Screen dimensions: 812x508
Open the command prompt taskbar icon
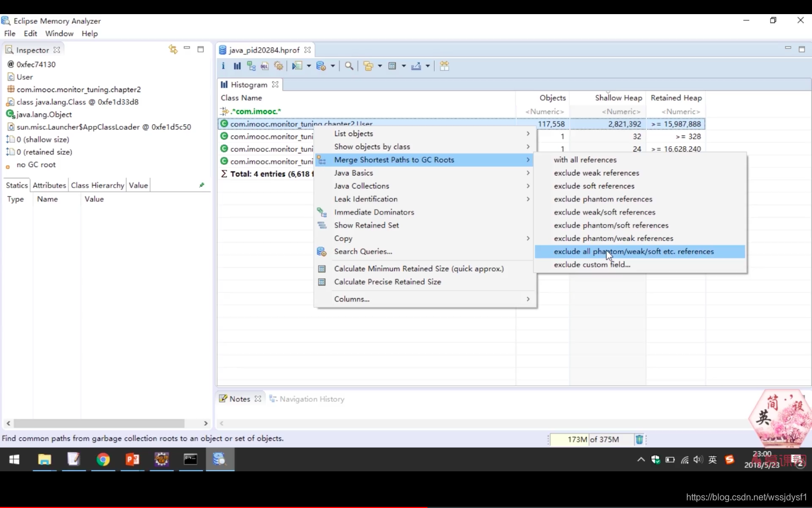pos(191,459)
